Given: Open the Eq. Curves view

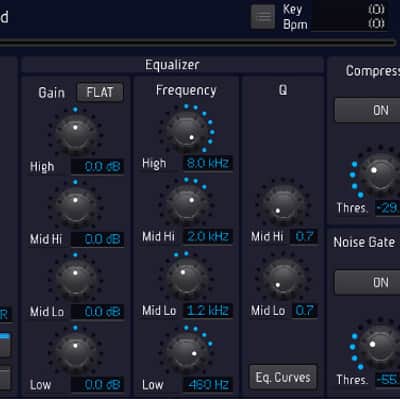Looking at the screenshot, I should point(283,377).
